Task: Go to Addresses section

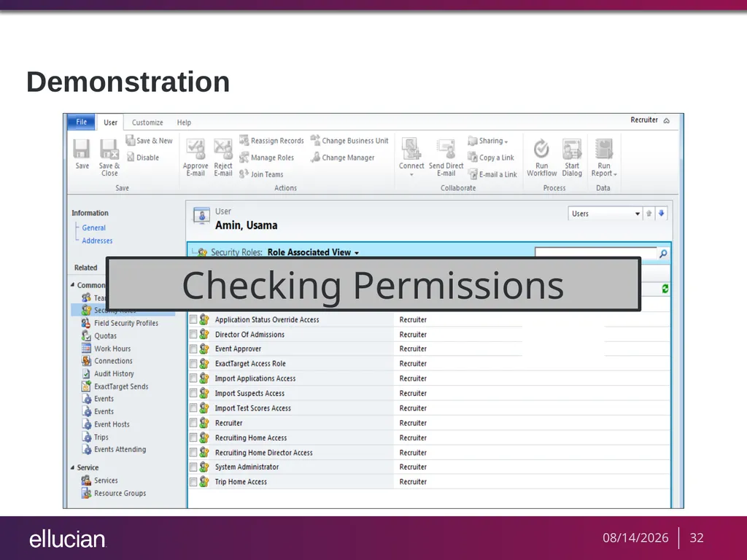Action: (x=97, y=241)
